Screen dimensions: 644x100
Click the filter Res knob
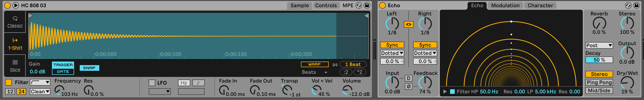(x=89, y=90)
